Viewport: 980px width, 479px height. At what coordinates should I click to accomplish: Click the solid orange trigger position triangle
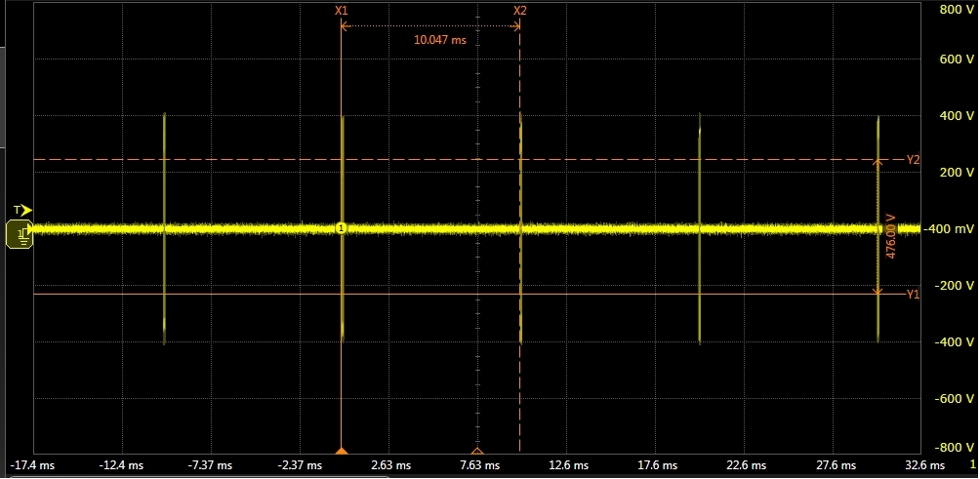[x=341, y=451]
